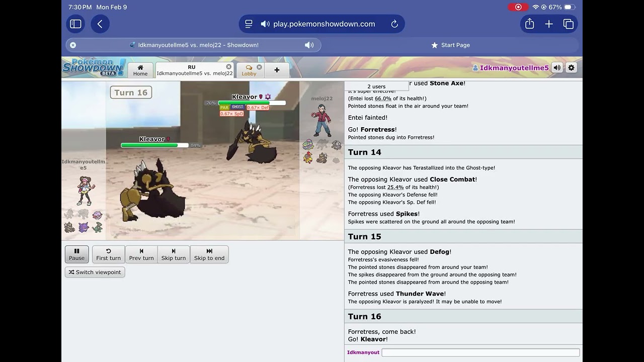Image resolution: width=644 pixels, height=362 pixels.
Task: Click the 'Forretress used Thunder Wave!' log line
Action: [397, 294]
